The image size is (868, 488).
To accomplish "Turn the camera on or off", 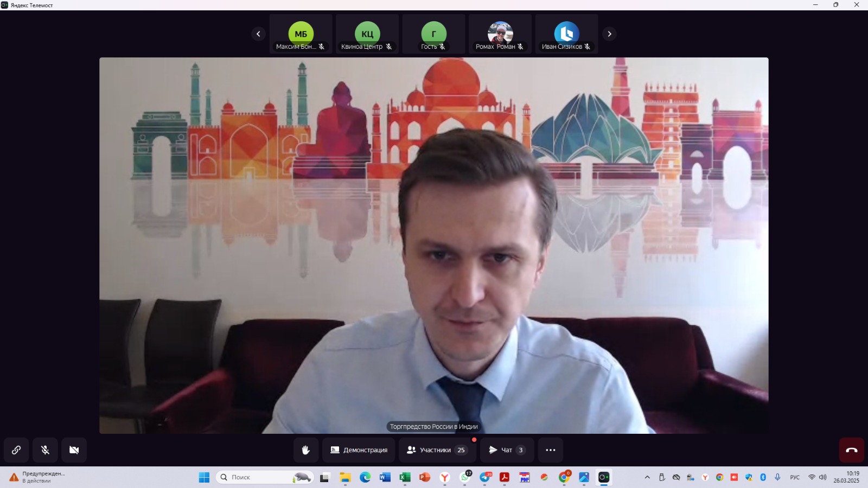I will tap(74, 450).
